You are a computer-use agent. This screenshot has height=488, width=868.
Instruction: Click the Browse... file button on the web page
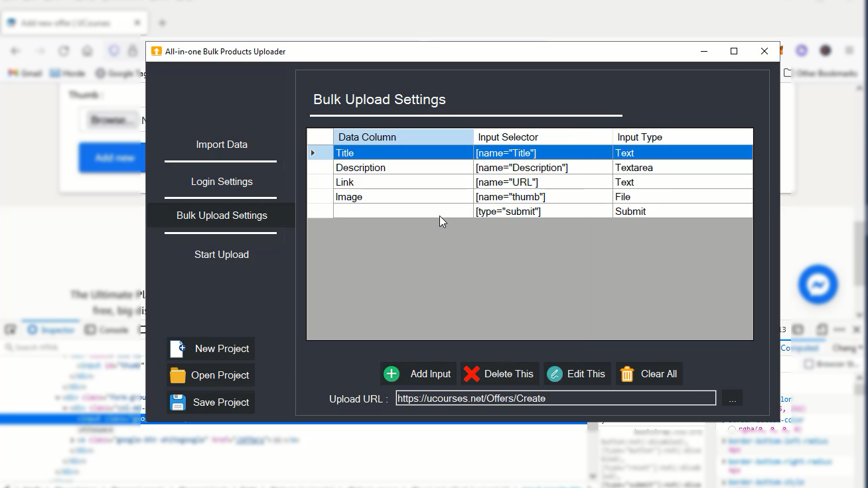click(x=113, y=120)
